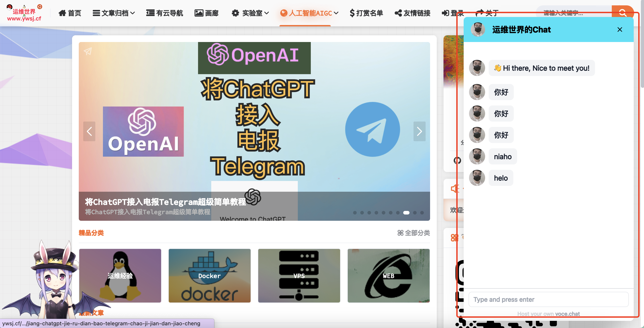Open the 打赏名单 menu item
The height and width of the screenshot is (328, 644).
(x=366, y=13)
